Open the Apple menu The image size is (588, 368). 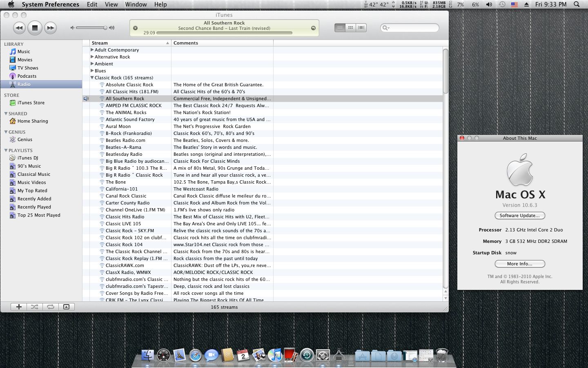(11, 4)
